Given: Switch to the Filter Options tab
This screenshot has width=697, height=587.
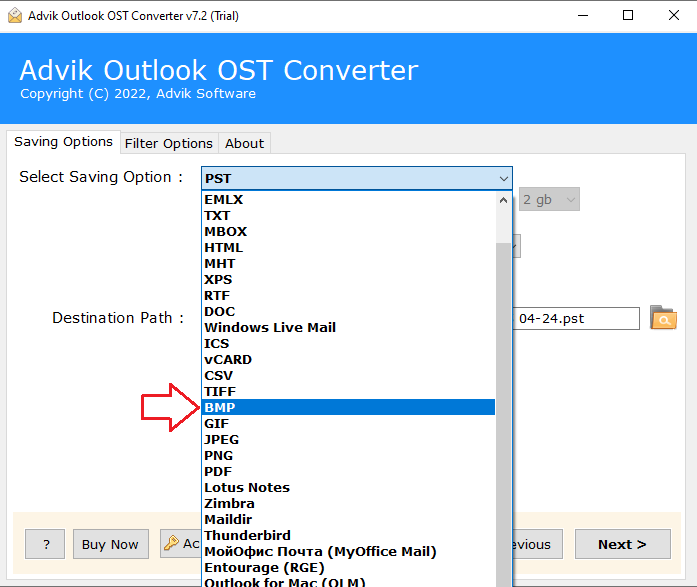Looking at the screenshot, I should click(169, 143).
